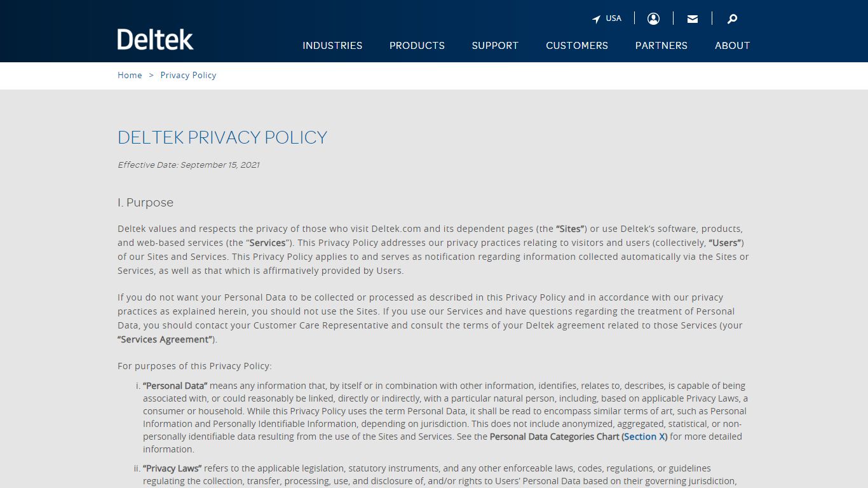Open the About menu
Image resolution: width=868 pixels, height=488 pixels.
coord(732,46)
